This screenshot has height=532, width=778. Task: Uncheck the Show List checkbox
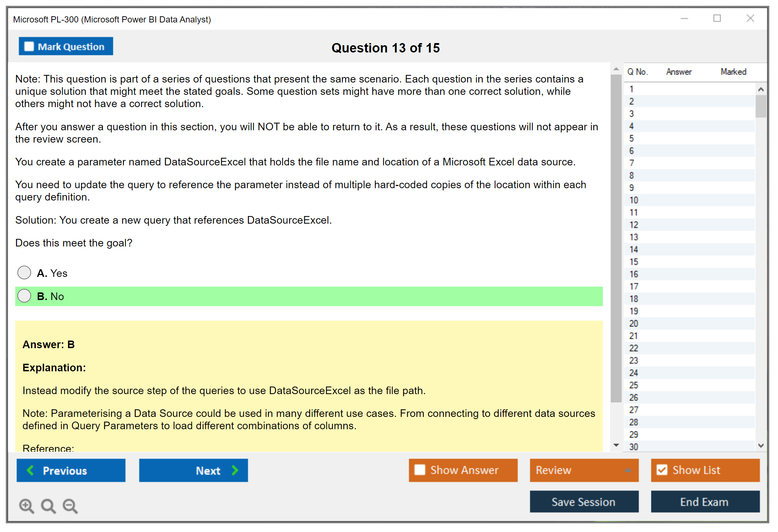tap(662, 470)
